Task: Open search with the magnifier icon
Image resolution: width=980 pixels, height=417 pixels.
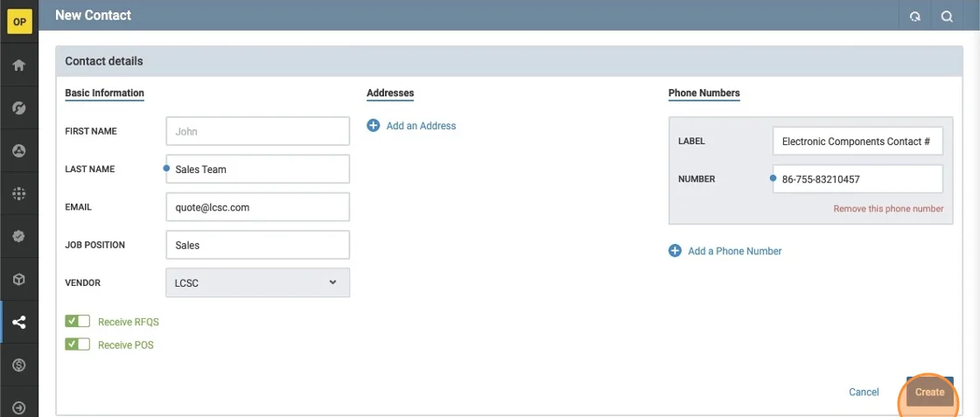Action: pyautogui.click(x=947, y=16)
